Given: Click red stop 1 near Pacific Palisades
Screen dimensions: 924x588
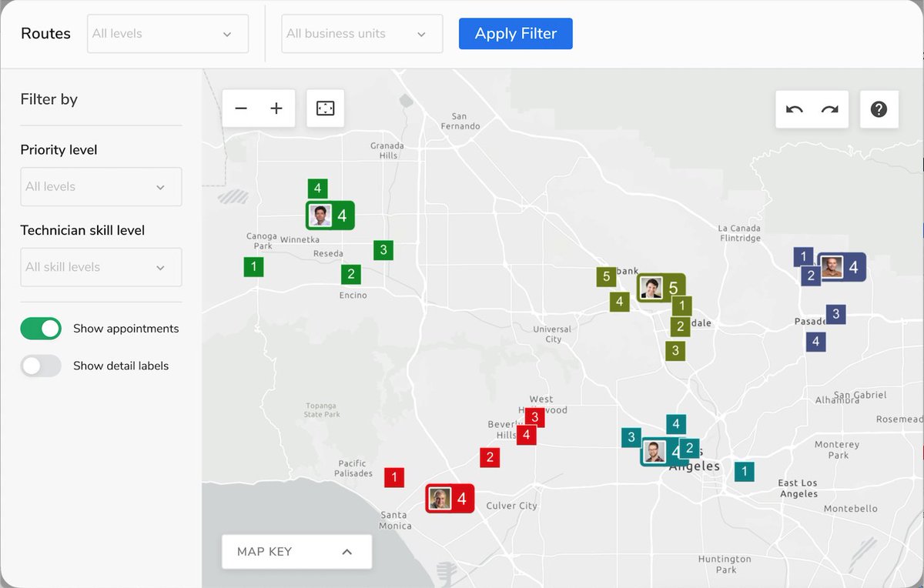Looking at the screenshot, I should (x=393, y=478).
